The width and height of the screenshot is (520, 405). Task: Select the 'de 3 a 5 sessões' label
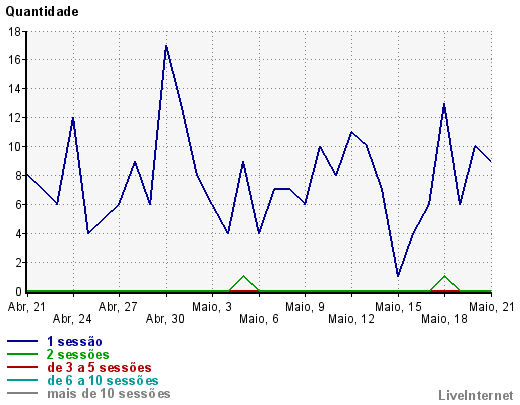tap(99, 367)
